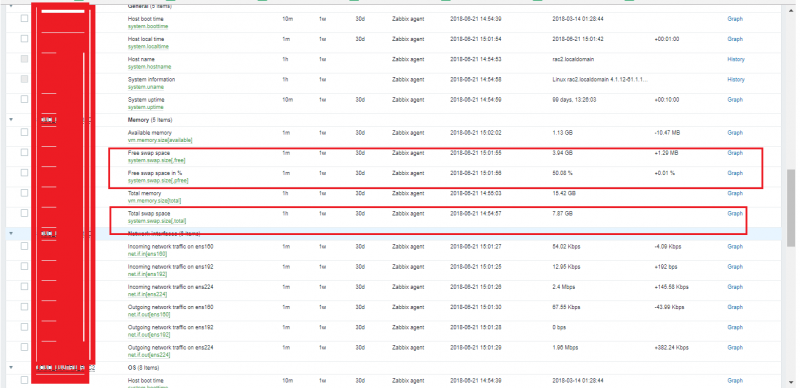Select the net.if.in[ens224] key
800x388 pixels.
pyautogui.click(x=147, y=294)
